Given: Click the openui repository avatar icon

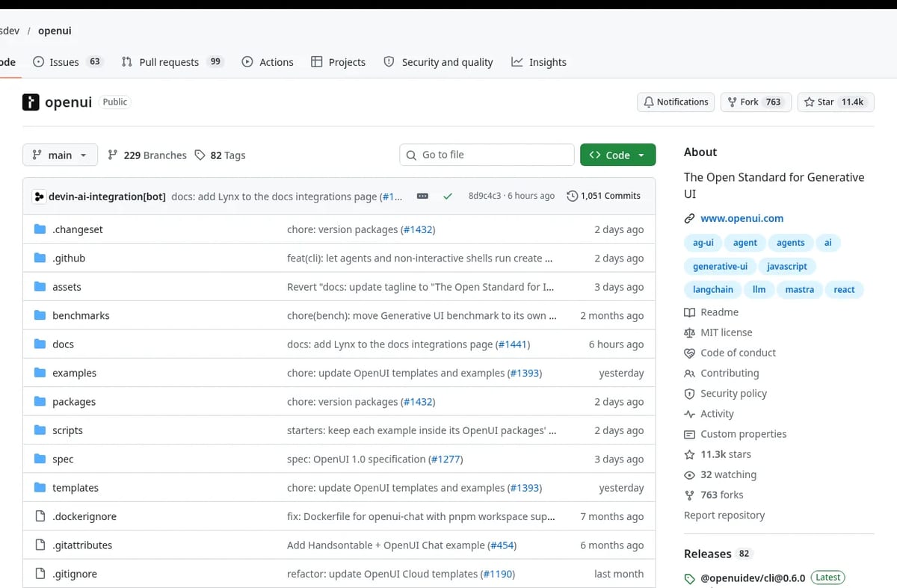Looking at the screenshot, I should coord(31,102).
